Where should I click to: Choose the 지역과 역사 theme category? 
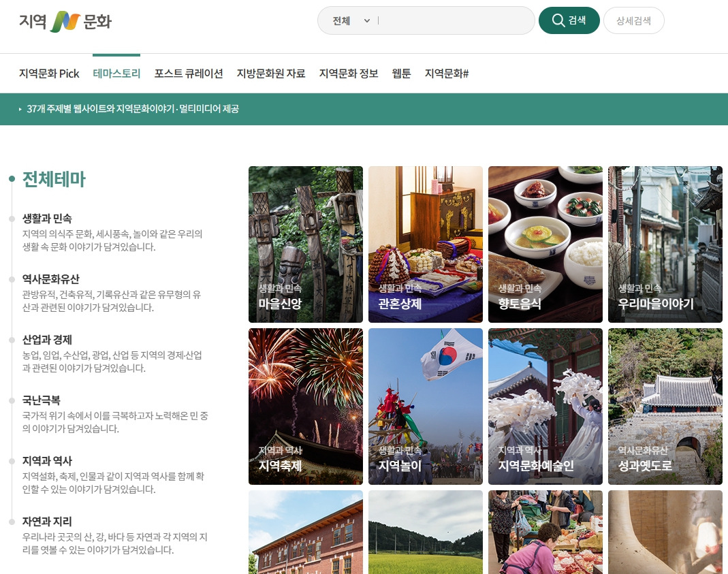[x=47, y=461]
